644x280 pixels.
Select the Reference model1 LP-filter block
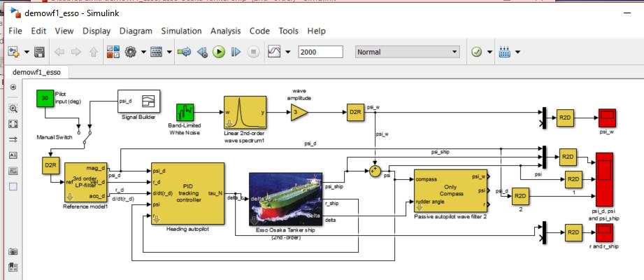[86, 182]
